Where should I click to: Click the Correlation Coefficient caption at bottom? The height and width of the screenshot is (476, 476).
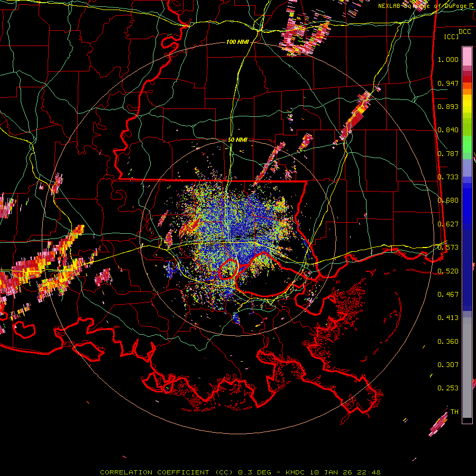click(x=240, y=472)
